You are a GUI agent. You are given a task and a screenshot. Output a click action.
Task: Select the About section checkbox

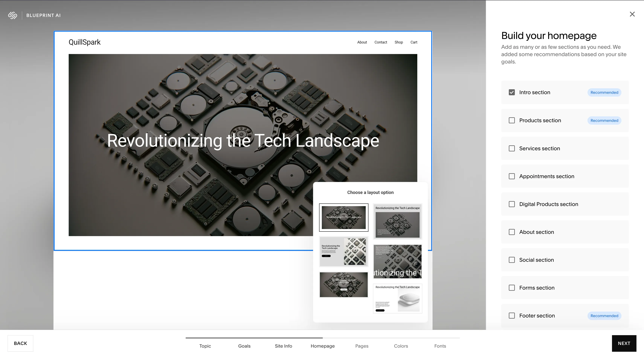point(511,232)
